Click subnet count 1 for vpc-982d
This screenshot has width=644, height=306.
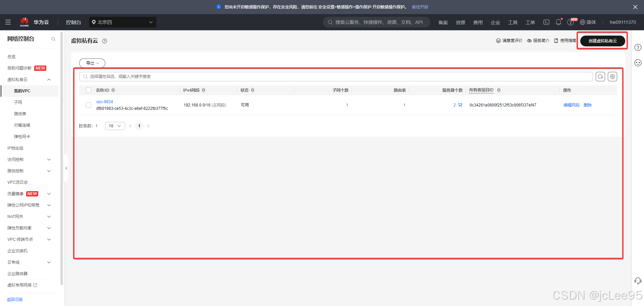click(x=347, y=105)
